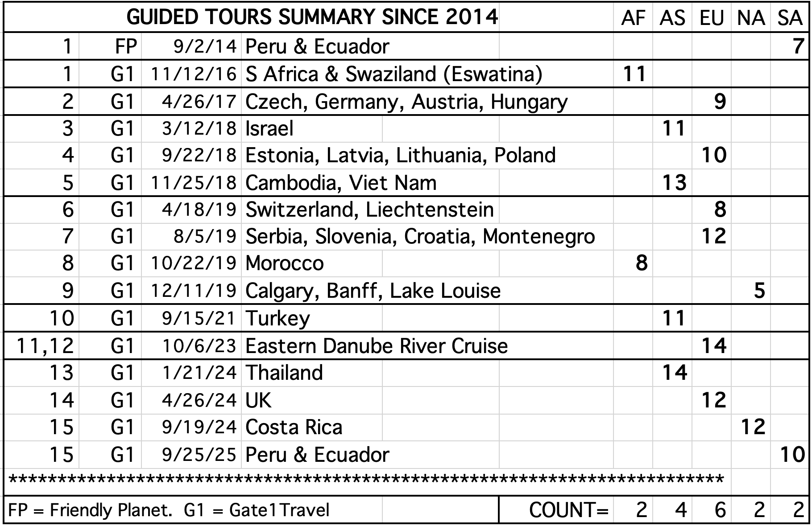The width and height of the screenshot is (812, 526).
Task: Click the 'GUIDED TOURS SUMMARY SINCE 2014' title cell
Action: 312,18
